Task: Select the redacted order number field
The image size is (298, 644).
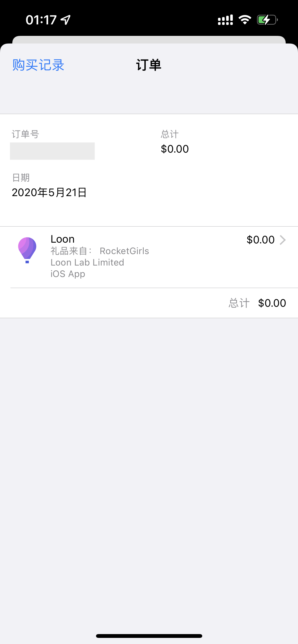Action: [x=52, y=151]
